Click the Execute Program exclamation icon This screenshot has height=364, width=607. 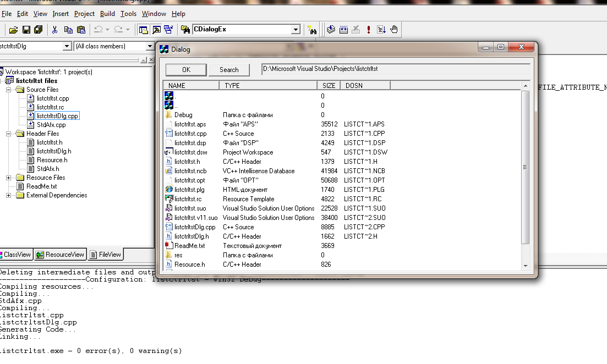(x=368, y=30)
